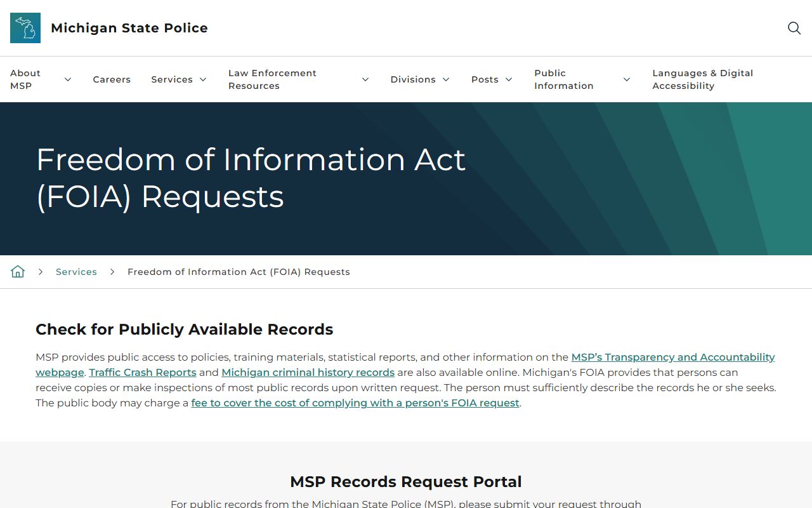Expand the Divisions menu chevron
Screen dimensions: 812x508
[446, 79]
